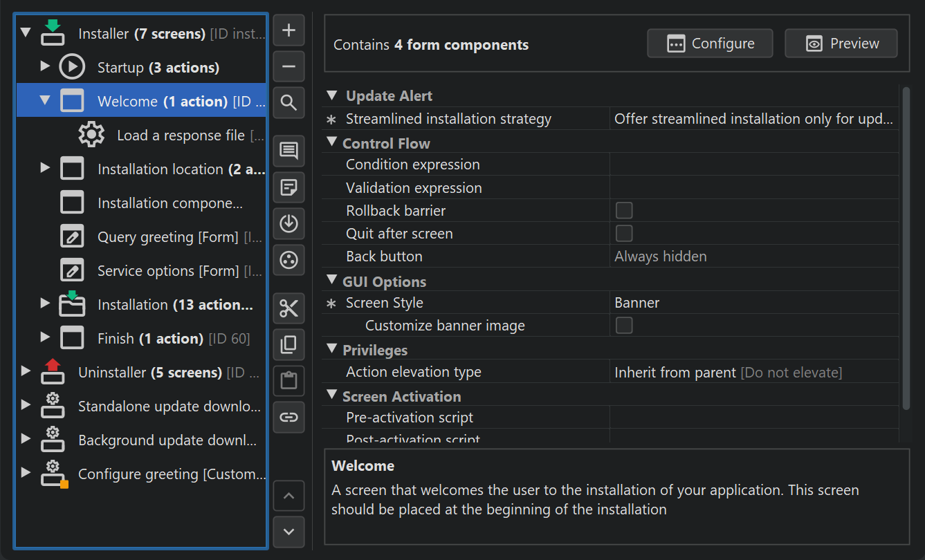Toggle the Quit after screen checkbox

(624, 233)
